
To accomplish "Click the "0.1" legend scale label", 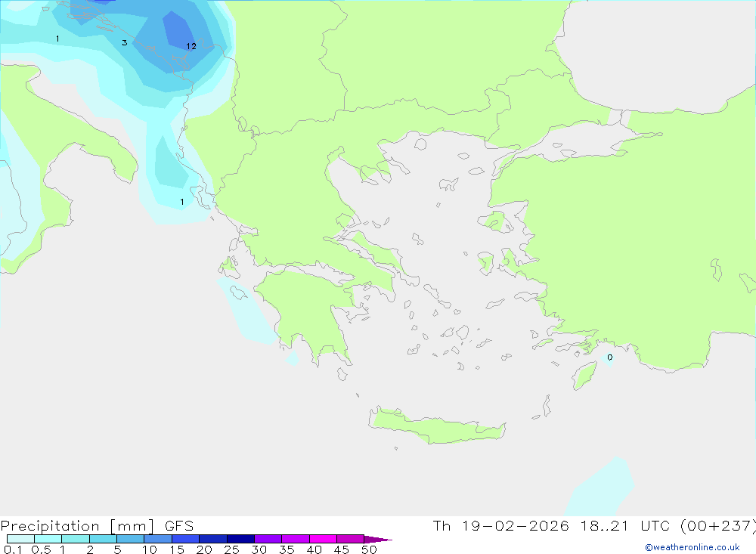I will click(x=13, y=549).
